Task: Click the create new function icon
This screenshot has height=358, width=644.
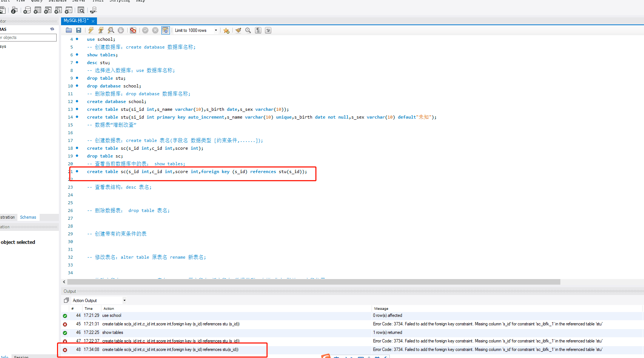Action: click(68, 10)
